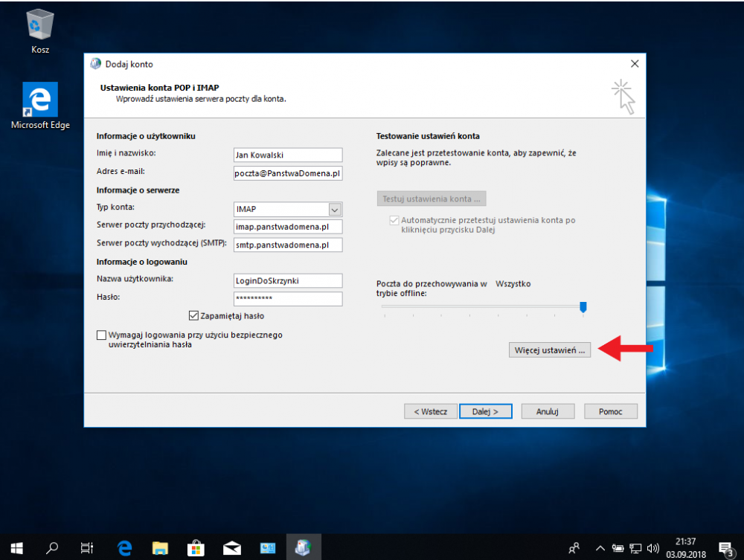Click the Adres e-mail field
The height and width of the screenshot is (560, 744).
click(287, 173)
